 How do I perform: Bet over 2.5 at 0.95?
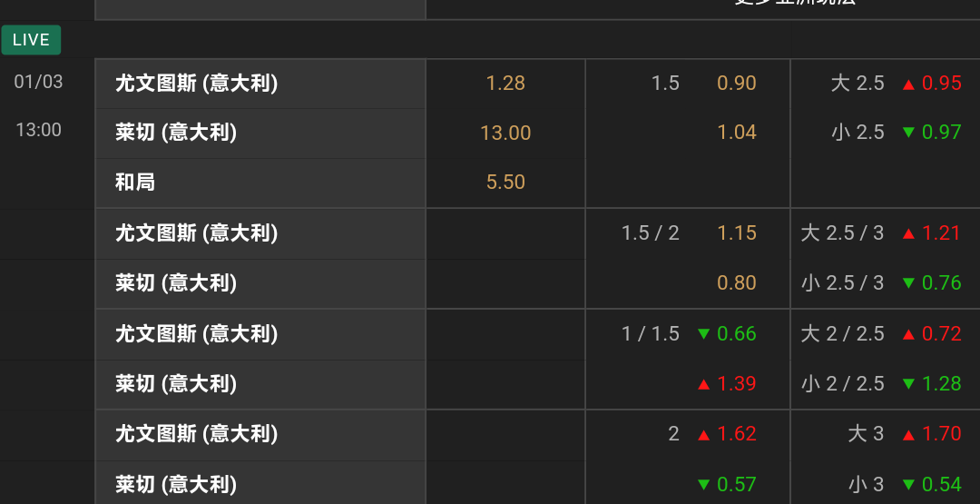tap(941, 84)
